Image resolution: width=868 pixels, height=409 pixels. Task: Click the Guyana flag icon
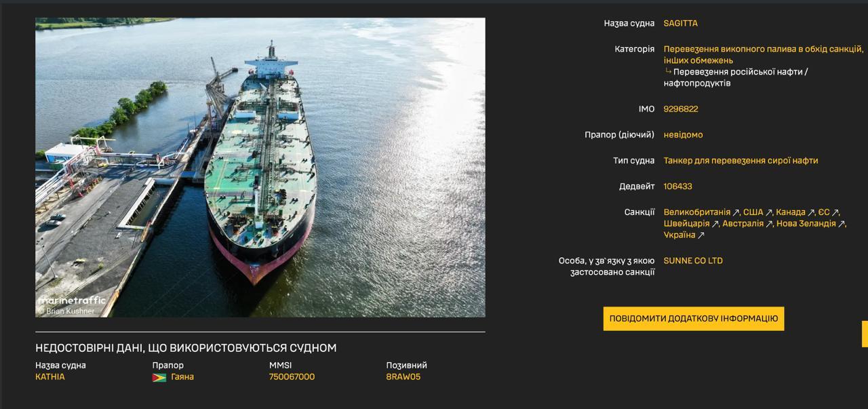pos(159,377)
